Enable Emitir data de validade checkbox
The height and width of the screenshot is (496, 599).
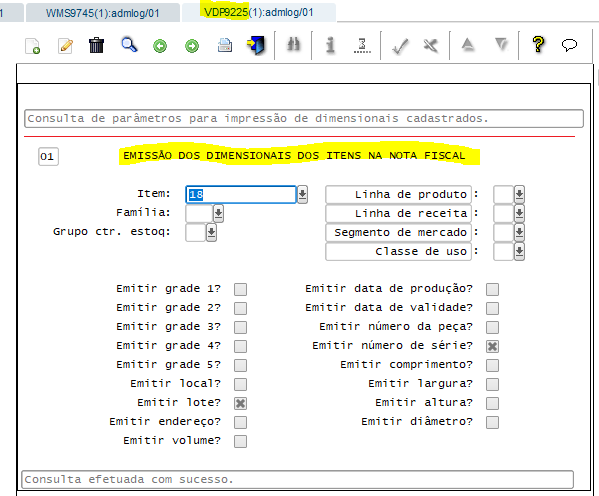tap(492, 308)
